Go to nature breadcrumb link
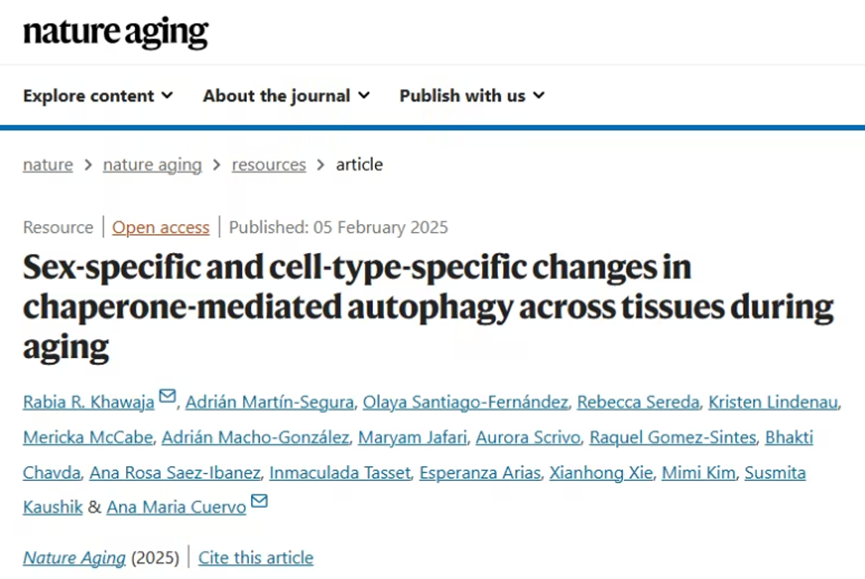Screen dimensions: 865x579 tap(48, 164)
